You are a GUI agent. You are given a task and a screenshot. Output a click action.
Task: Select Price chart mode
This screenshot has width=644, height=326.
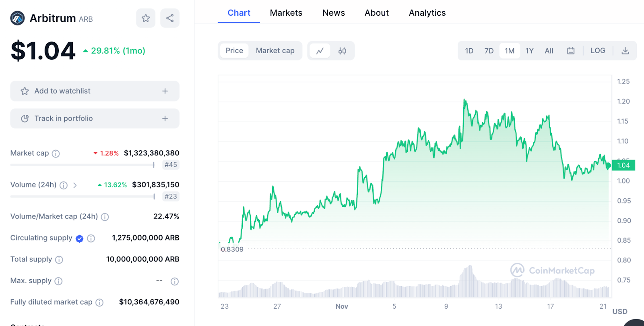click(x=234, y=51)
